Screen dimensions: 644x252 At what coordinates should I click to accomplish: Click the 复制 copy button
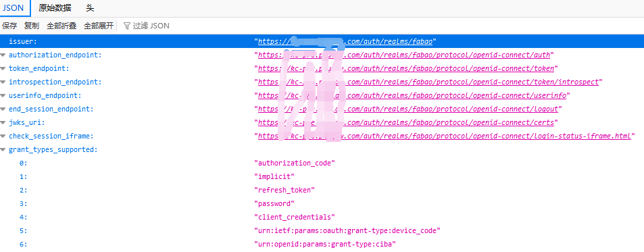pyautogui.click(x=32, y=26)
